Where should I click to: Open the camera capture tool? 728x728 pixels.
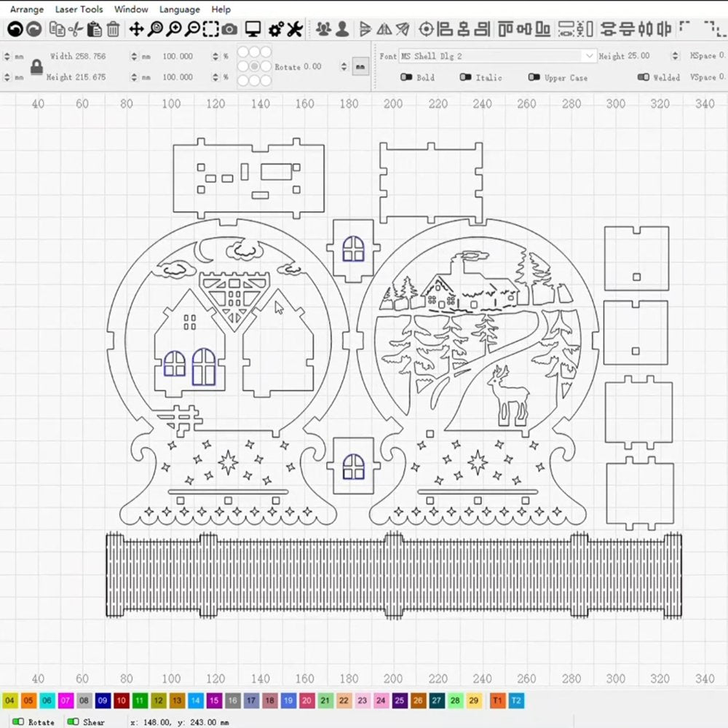click(229, 29)
